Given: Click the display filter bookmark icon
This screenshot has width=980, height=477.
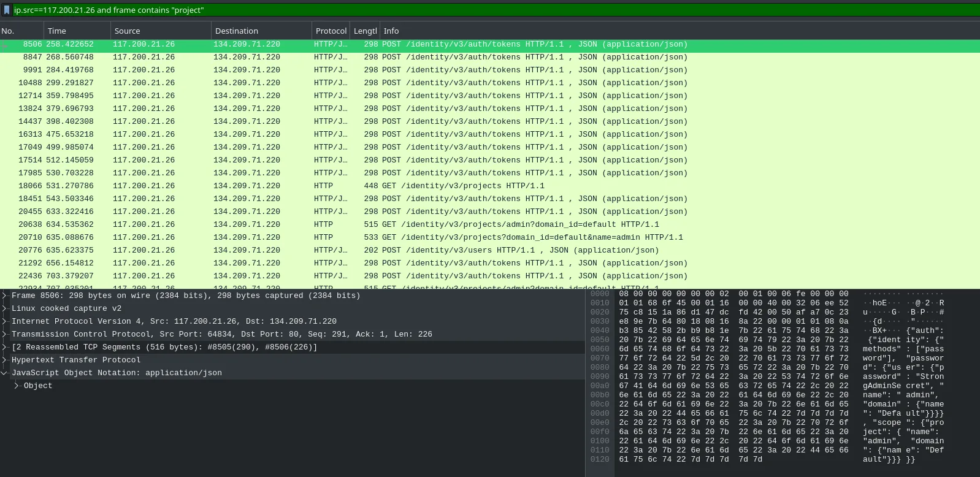Looking at the screenshot, I should pyautogui.click(x=7, y=10).
